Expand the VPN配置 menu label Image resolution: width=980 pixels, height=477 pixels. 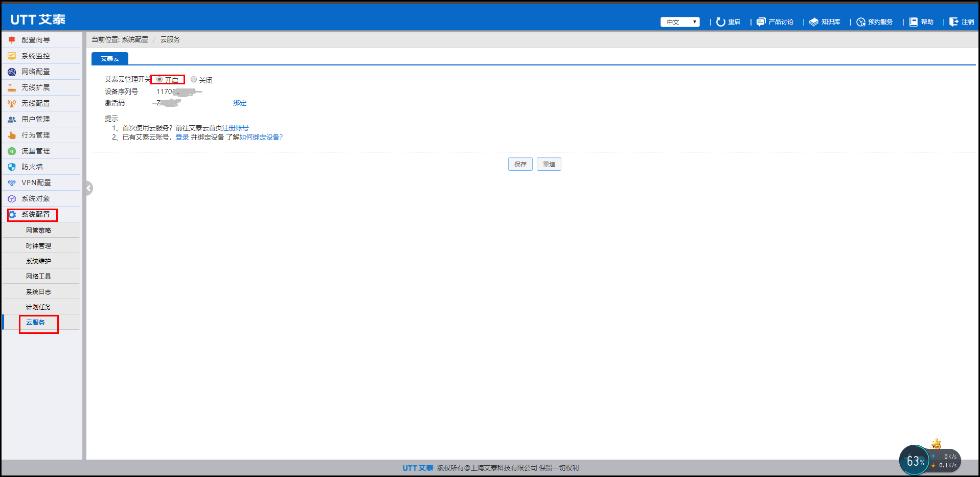36,183
